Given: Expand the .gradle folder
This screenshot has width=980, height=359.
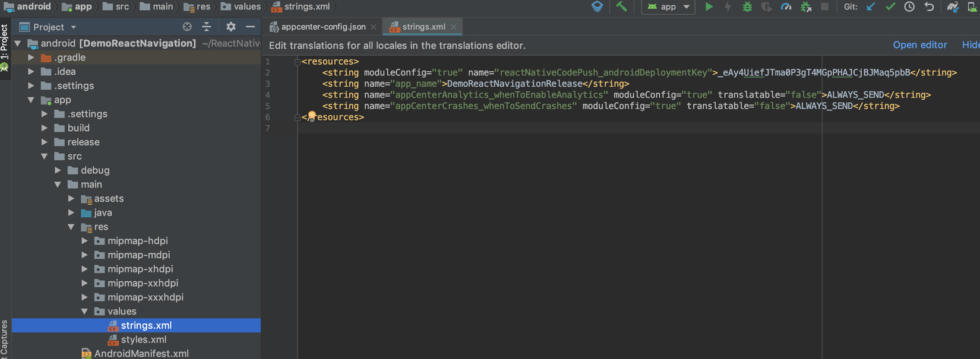Looking at the screenshot, I should (x=31, y=58).
